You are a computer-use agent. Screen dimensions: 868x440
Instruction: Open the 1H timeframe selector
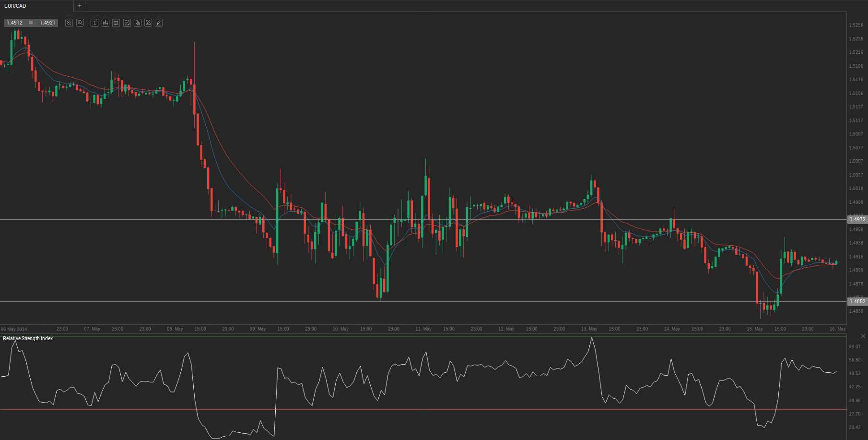point(94,23)
